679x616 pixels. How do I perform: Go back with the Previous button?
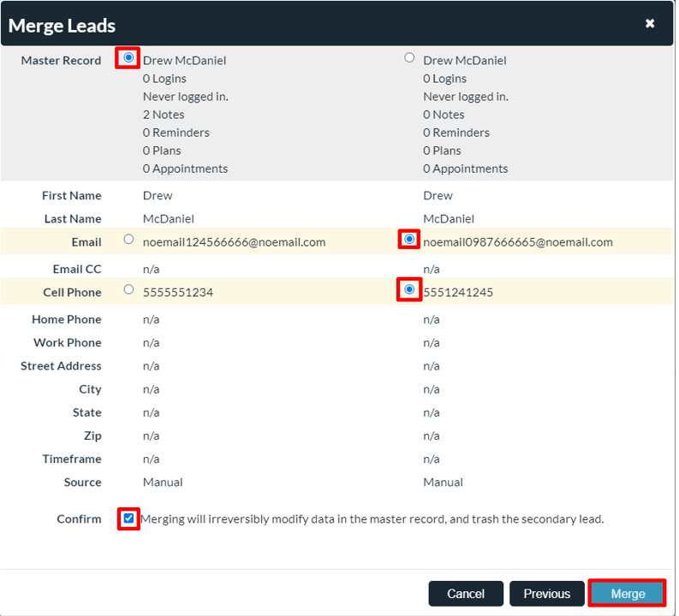(546, 594)
